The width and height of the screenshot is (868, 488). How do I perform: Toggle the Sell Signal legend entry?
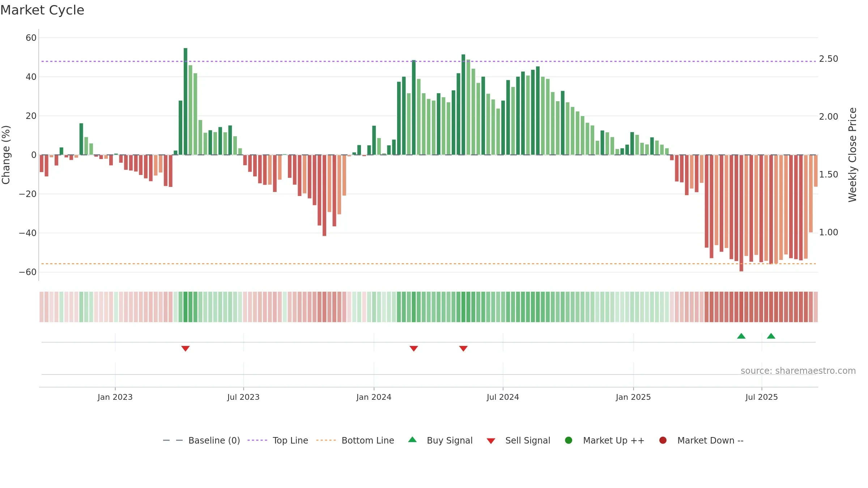pyautogui.click(x=518, y=440)
